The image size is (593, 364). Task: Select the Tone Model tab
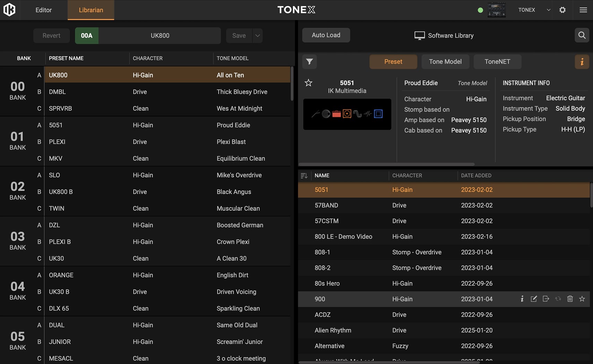[445, 62]
